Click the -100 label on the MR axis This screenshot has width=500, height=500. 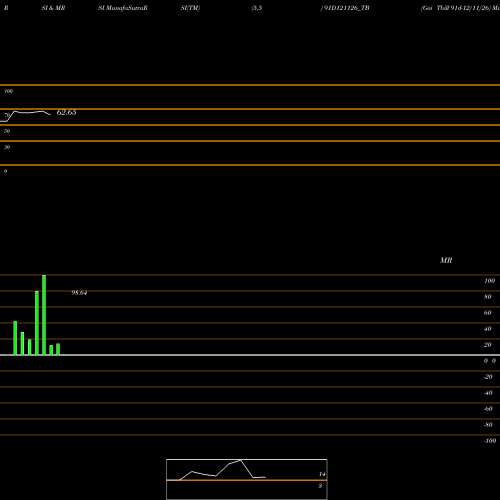click(x=490, y=441)
